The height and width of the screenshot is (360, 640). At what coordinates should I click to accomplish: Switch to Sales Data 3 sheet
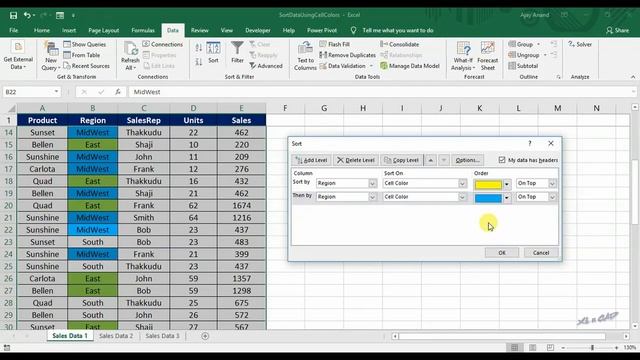pyautogui.click(x=162, y=336)
